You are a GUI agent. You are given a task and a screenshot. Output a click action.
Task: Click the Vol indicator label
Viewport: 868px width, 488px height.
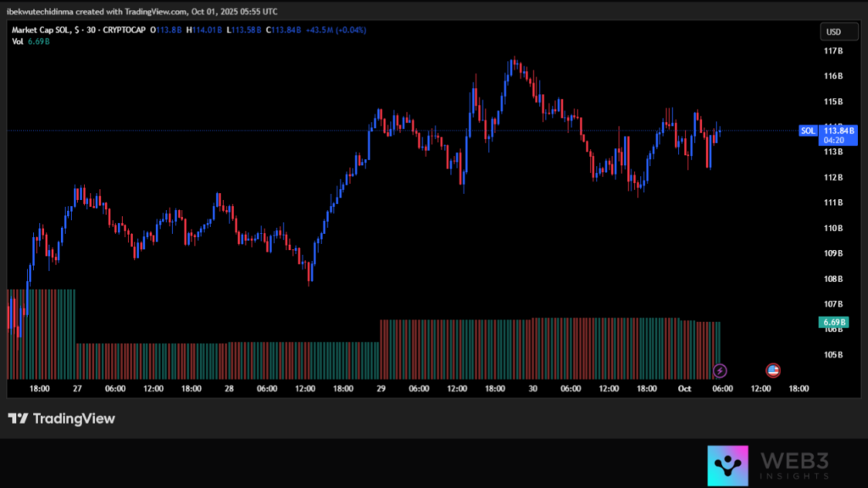[18, 41]
